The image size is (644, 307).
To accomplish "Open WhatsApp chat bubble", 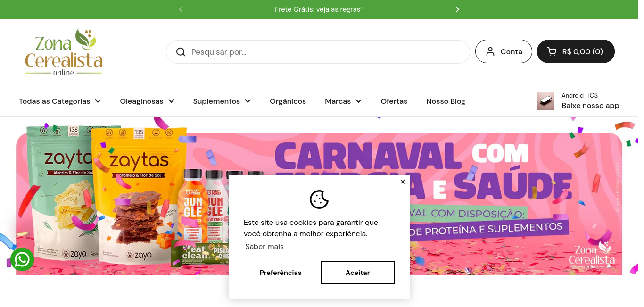I will pyautogui.click(x=22, y=259).
